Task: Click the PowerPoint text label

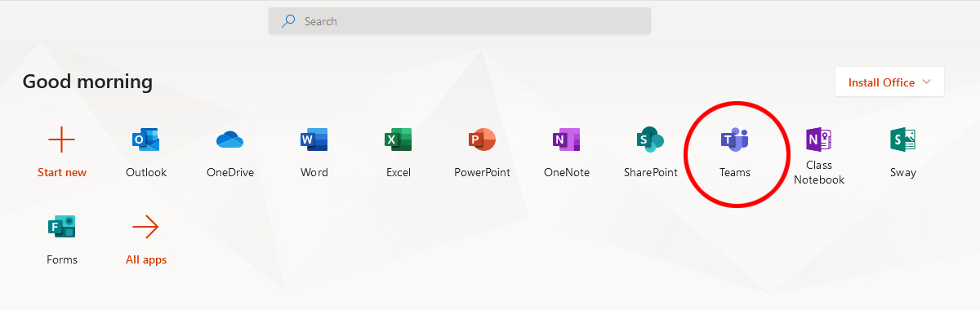Action: [x=482, y=173]
